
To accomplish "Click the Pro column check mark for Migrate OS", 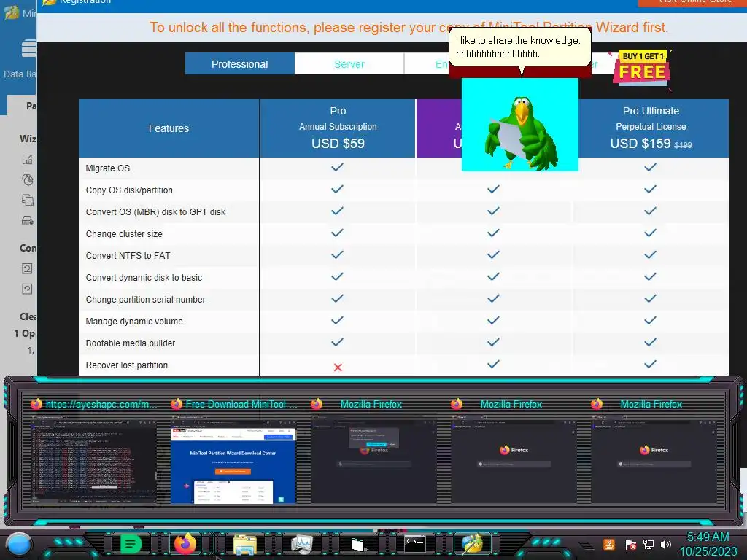I will click(x=337, y=167).
